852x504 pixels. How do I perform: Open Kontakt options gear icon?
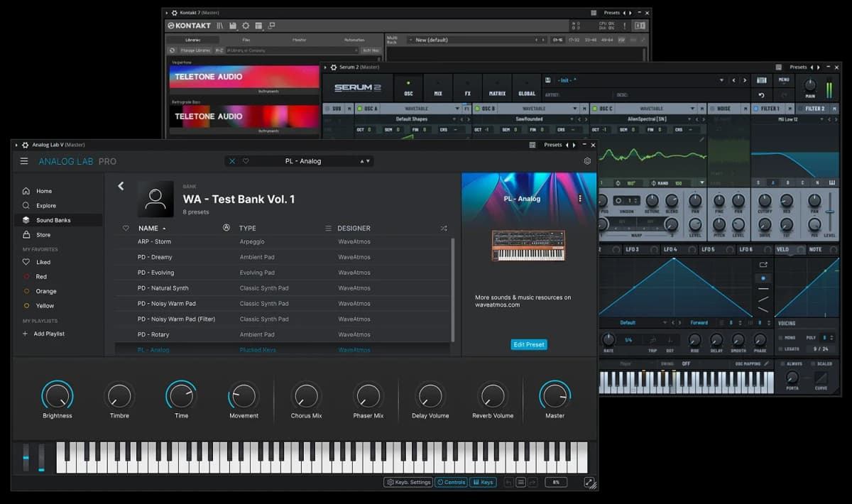point(246,26)
